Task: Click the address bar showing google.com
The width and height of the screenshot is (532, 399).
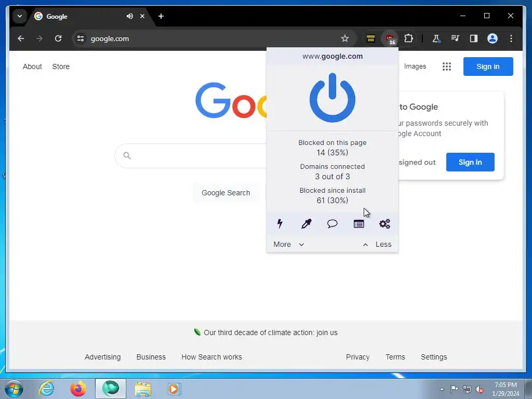Action: (x=214, y=38)
